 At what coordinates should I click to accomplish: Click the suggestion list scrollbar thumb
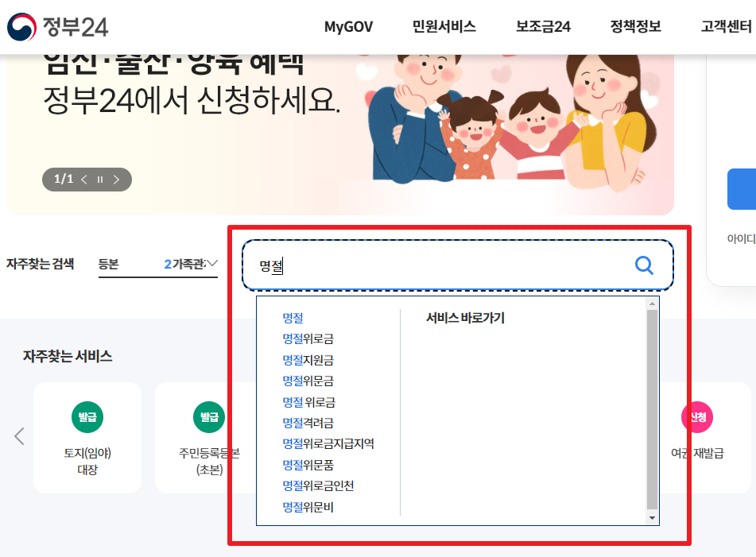(x=652, y=409)
